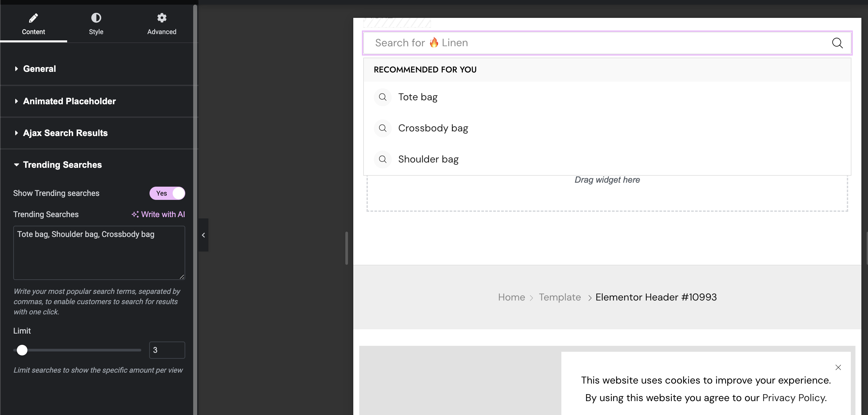Expand the Animated Placeholder section

coord(69,101)
